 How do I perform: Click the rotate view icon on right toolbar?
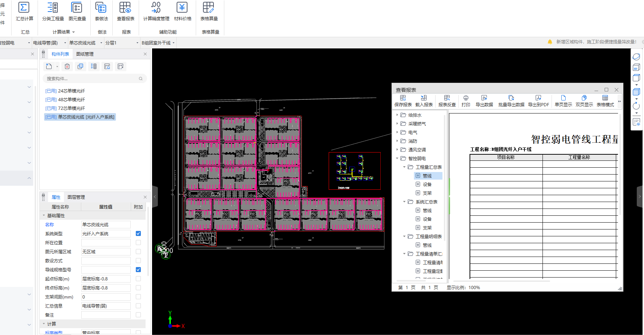tap(636, 106)
